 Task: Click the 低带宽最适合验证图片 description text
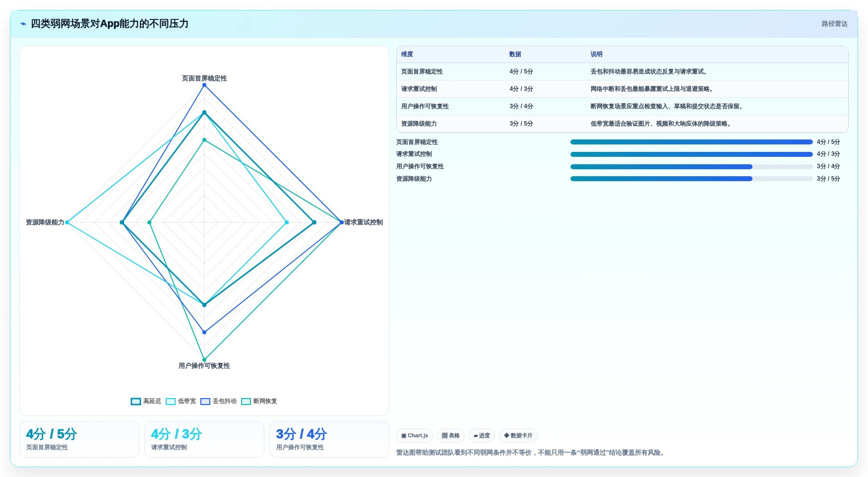(x=661, y=124)
